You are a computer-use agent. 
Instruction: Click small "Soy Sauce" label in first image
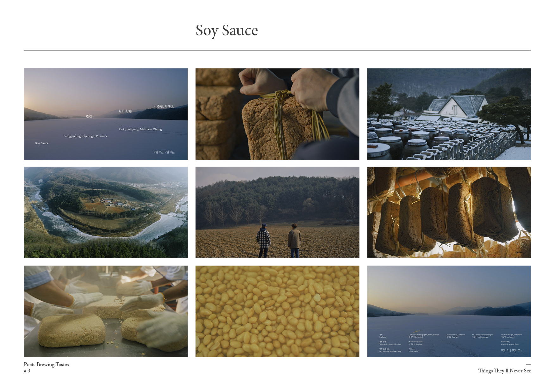[42, 143]
